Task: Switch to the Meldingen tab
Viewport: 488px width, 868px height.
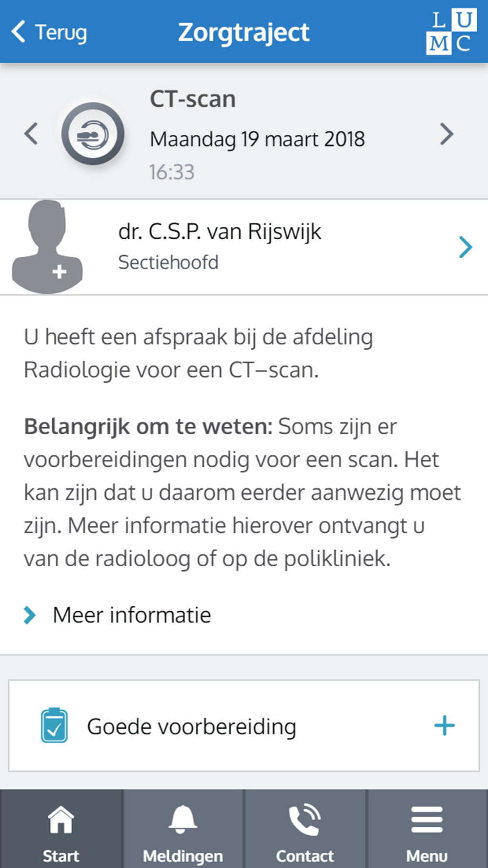Action: (x=183, y=856)
